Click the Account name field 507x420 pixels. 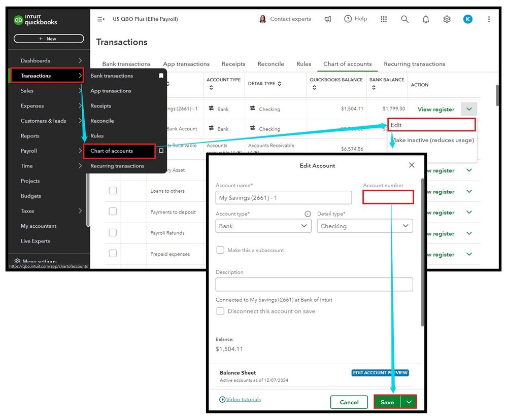tap(284, 197)
